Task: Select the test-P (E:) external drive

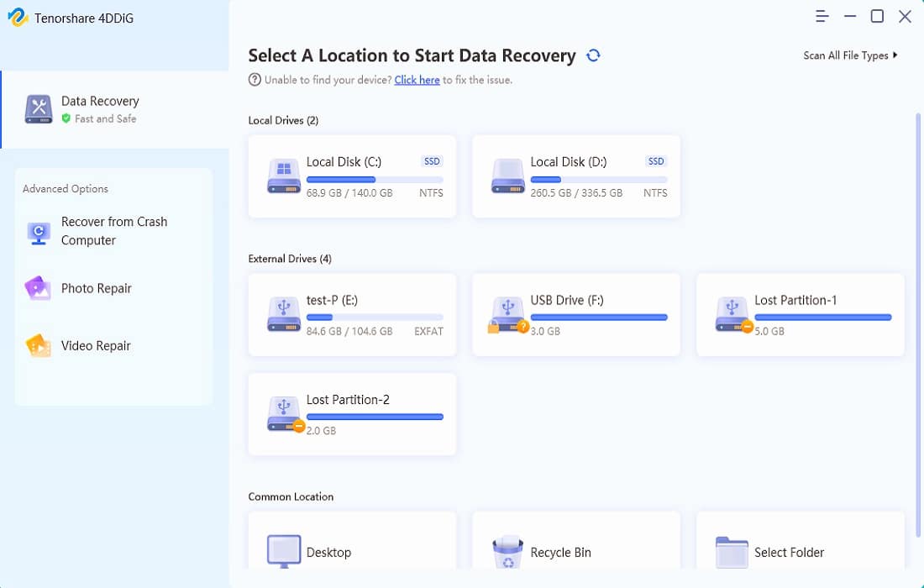Action: tap(352, 315)
